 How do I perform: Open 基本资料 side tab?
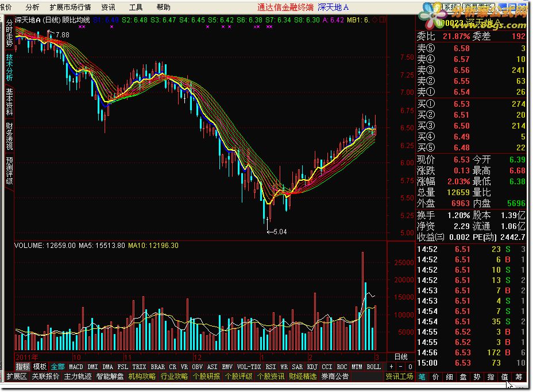[x=9, y=102]
